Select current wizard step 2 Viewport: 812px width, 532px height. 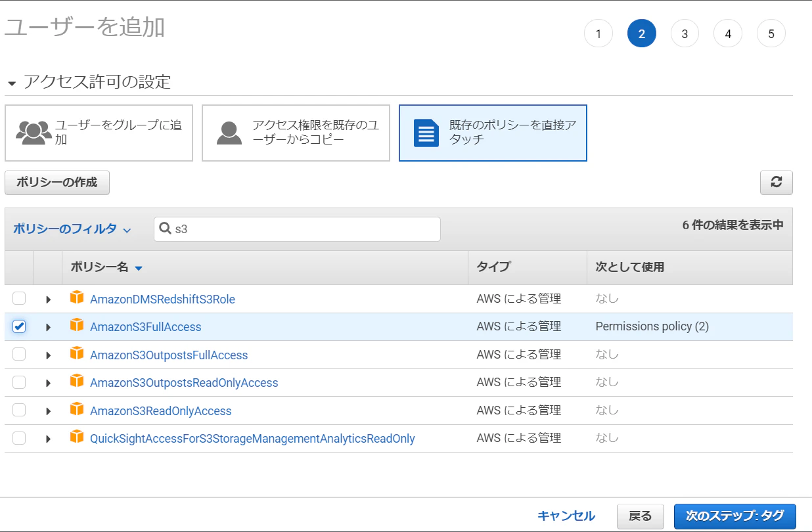coord(641,33)
